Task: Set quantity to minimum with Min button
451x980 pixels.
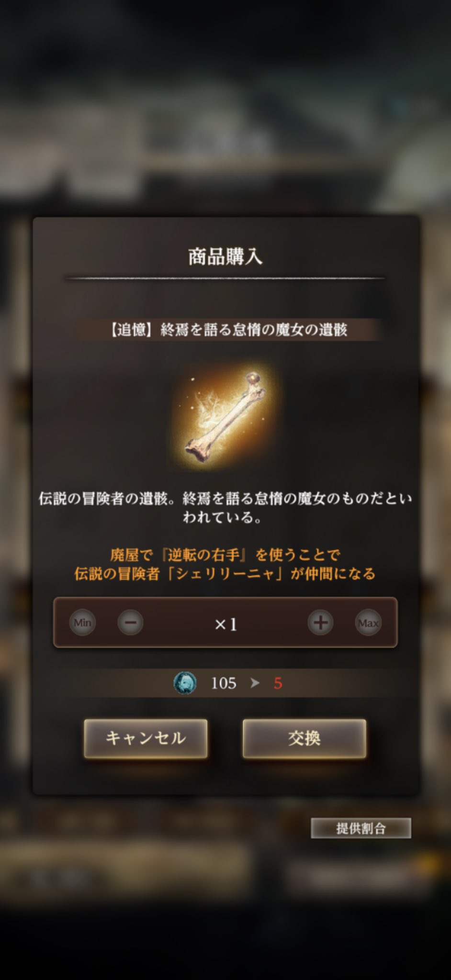Action: pyautogui.click(x=82, y=623)
